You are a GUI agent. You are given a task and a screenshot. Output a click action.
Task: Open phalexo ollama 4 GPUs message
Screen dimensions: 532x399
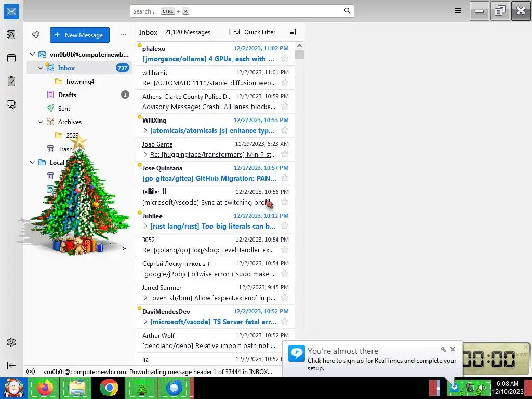[216, 54]
